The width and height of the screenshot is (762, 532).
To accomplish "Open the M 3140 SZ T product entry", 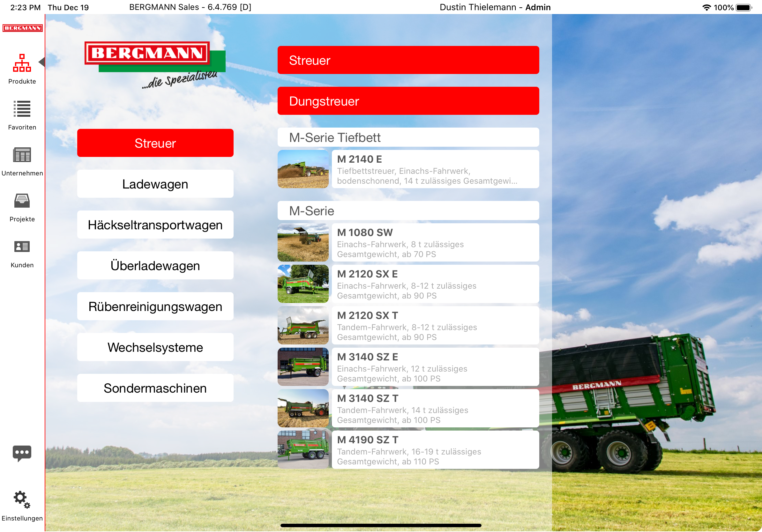I will click(435, 408).
